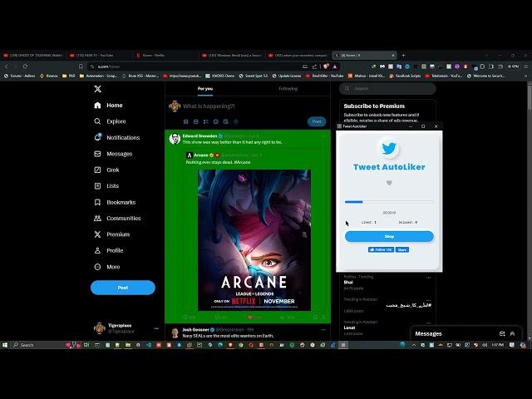The width and height of the screenshot is (532, 399).
Task: Click the Twitter bird logo in AutoLiker
Action: (x=389, y=149)
